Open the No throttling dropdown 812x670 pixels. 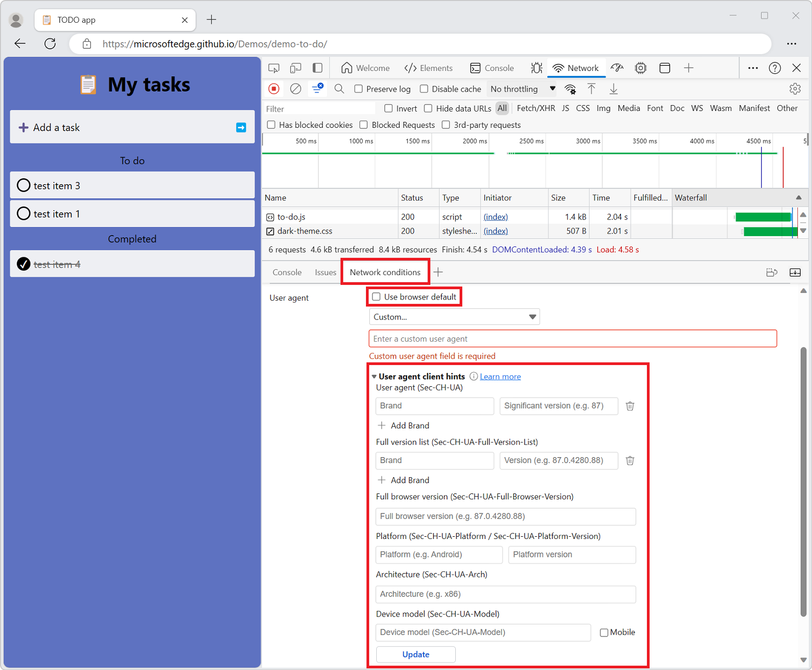[x=521, y=88]
